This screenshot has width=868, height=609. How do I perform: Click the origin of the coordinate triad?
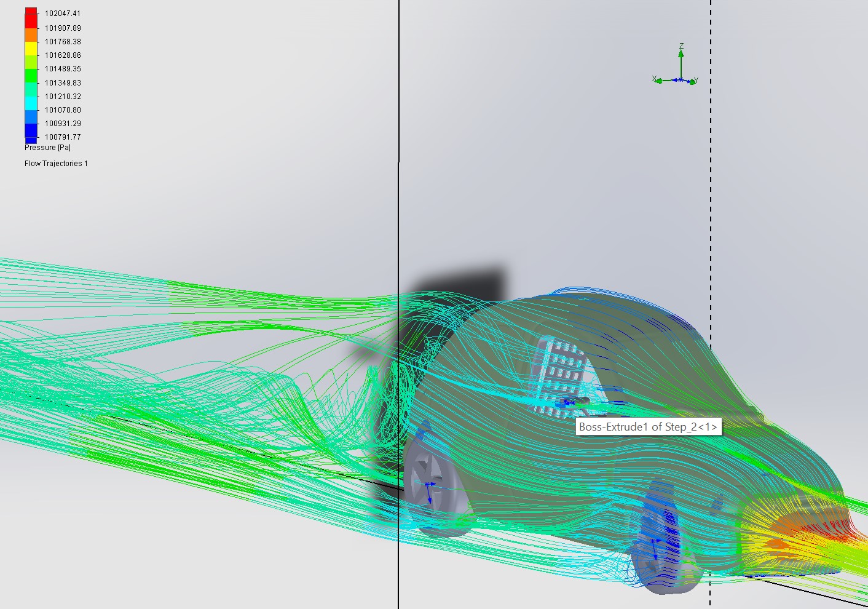680,79
